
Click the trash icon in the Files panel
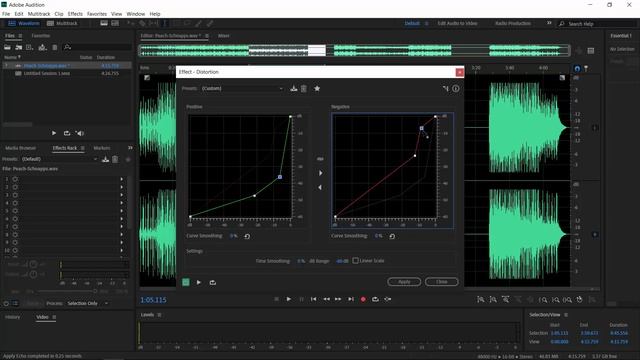click(55, 47)
